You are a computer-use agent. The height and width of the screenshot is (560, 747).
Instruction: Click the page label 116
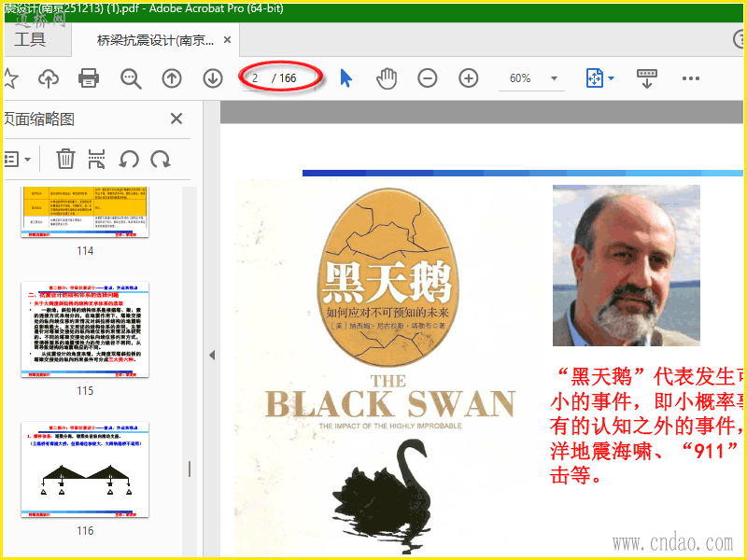[x=85, y=531]
